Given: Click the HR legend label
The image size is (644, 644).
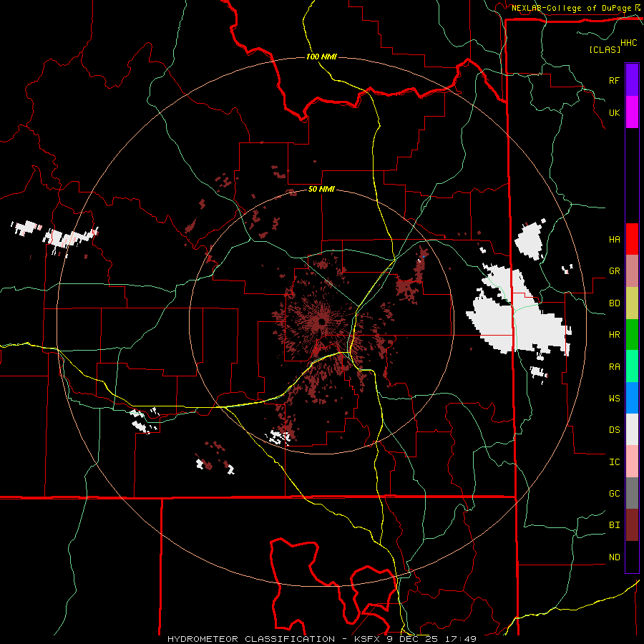Looking at the screenshot, I should 614,334.
